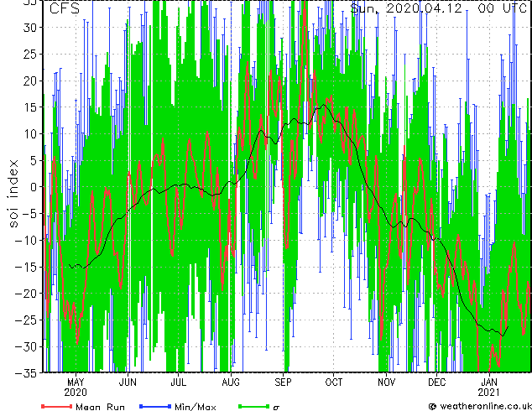Click the 'Min/Max' legend text
This screenshot has width=532, height=411.
(x=195, y=407)
